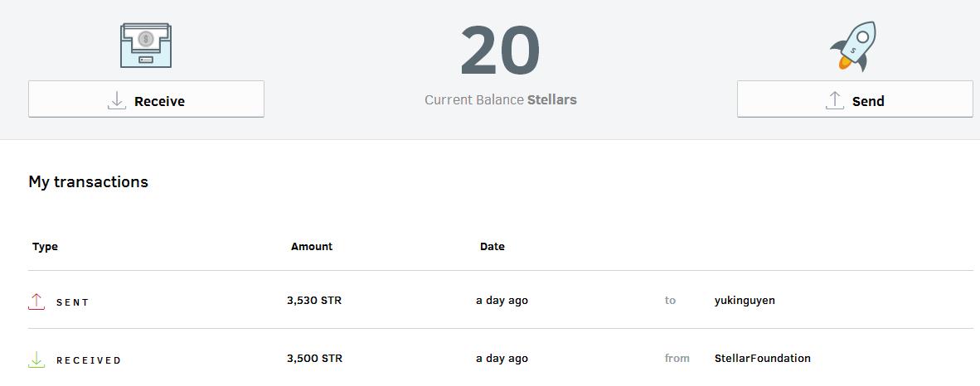
Task: Click the rocket ship icon
Action: click(853, 47)
